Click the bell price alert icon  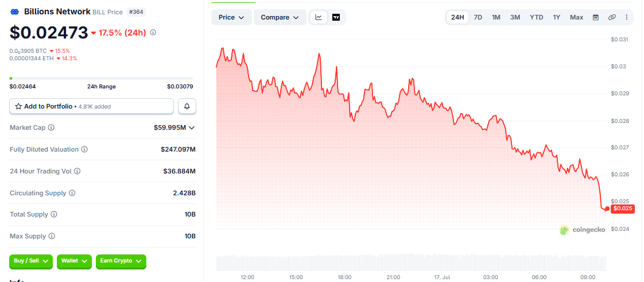[x=187, y=106]
